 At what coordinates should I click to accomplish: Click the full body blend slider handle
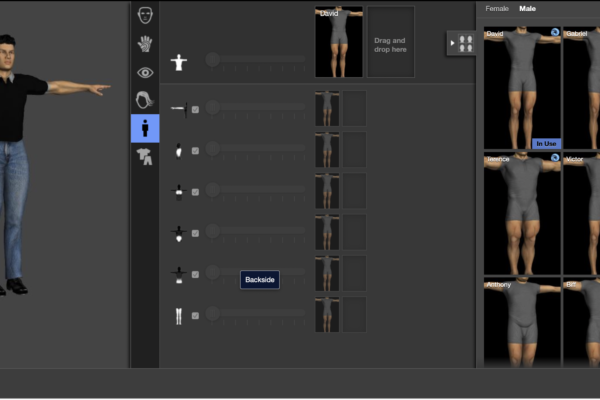click(213, 59)
